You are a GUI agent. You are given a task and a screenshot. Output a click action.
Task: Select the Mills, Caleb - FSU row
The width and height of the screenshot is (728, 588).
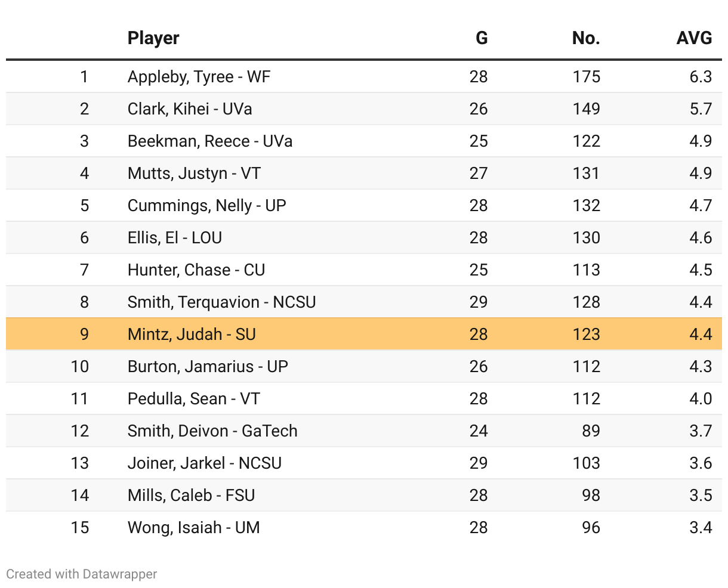191,496
